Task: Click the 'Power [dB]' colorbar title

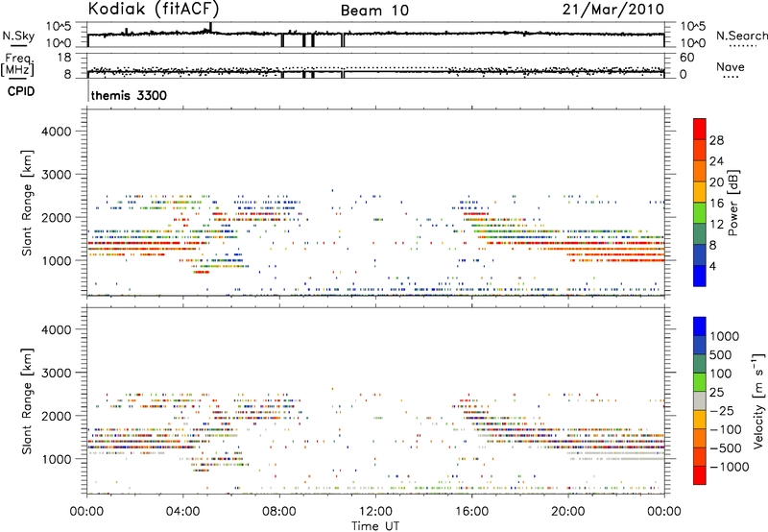Action: point(732,203)
